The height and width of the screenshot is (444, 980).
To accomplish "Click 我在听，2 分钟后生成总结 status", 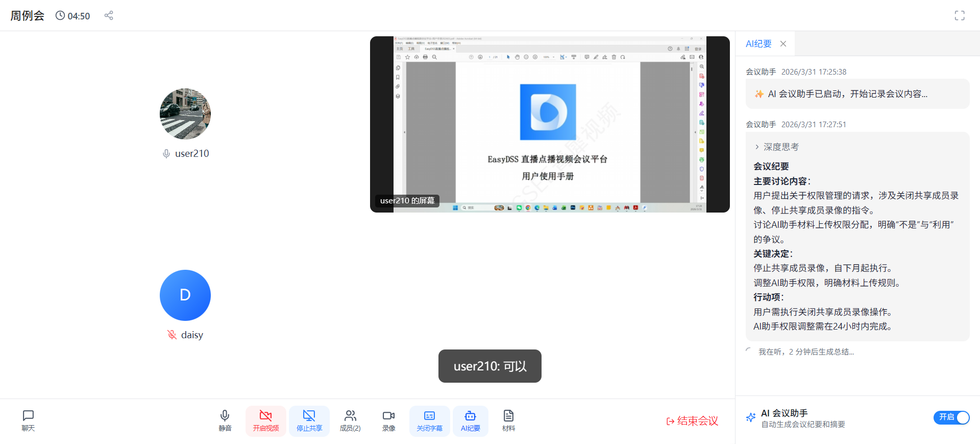I will (806, 352).
